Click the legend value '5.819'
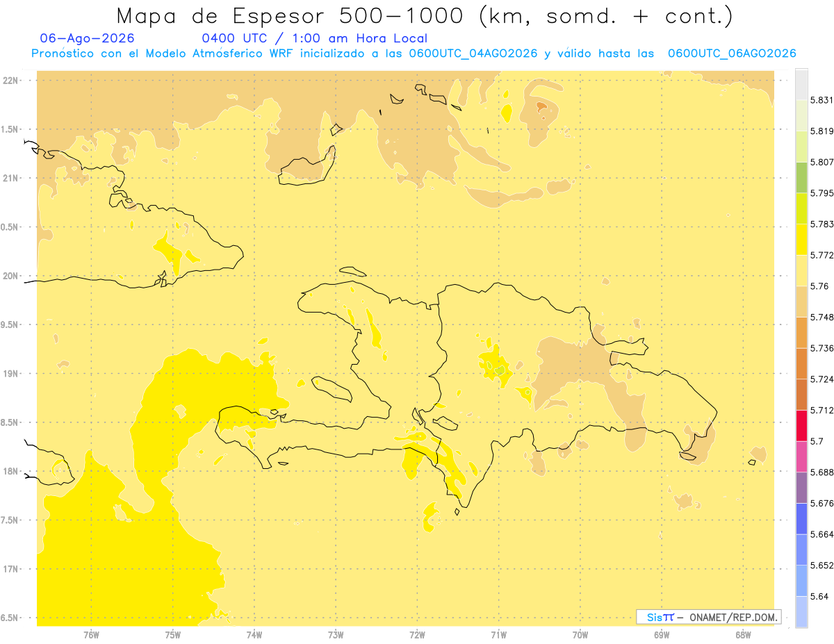Screen dimensions: 834x644 point(821,131)
